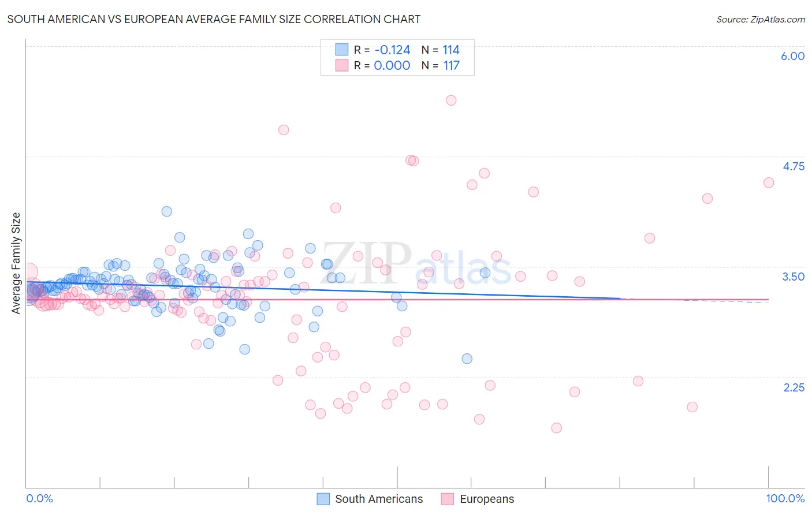Click the highest pink point near 5.50
This screenshot has height=515, width=812.
[x=451, y=100]
